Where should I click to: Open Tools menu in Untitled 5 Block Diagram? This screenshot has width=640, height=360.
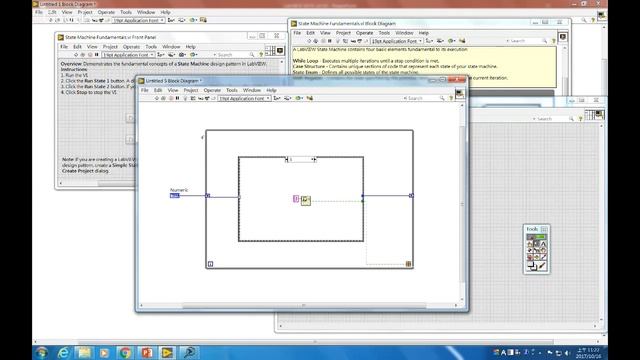[232, 90]
